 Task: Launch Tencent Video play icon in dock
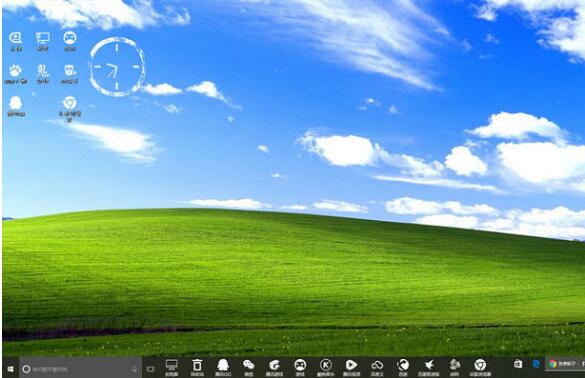351,367
